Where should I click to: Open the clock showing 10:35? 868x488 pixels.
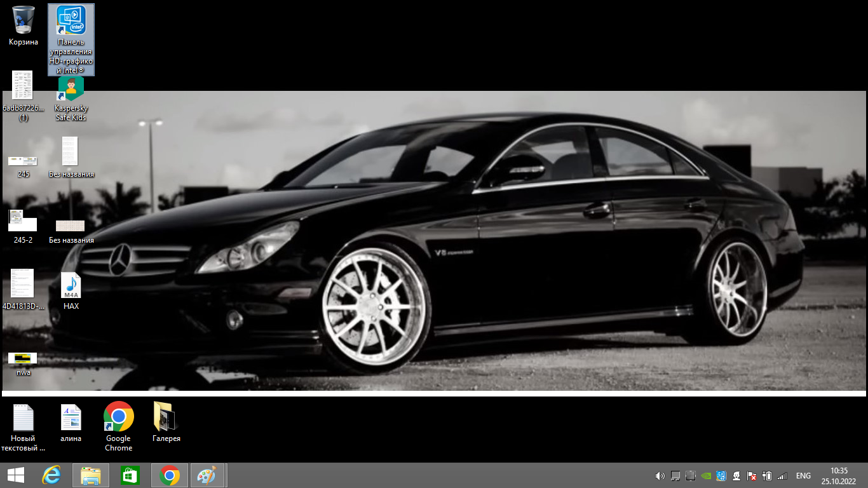tap(839, 475)
